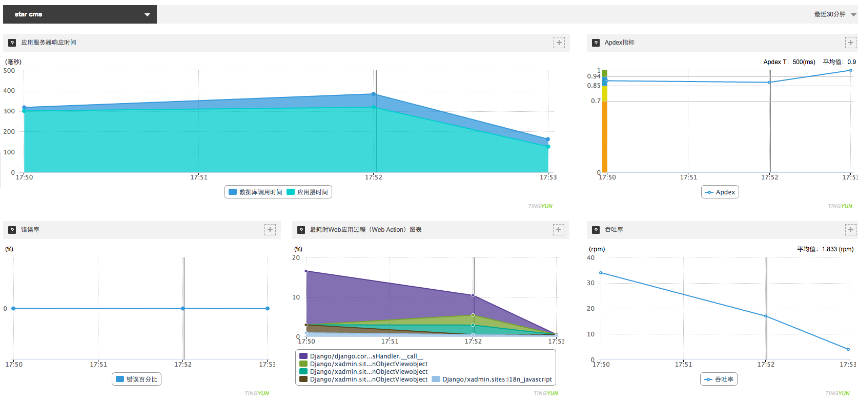The height and width of the screenshot is (400, 858).
Task: Click the 17:52 data point on throughput chart
Action: click(766, 316)
